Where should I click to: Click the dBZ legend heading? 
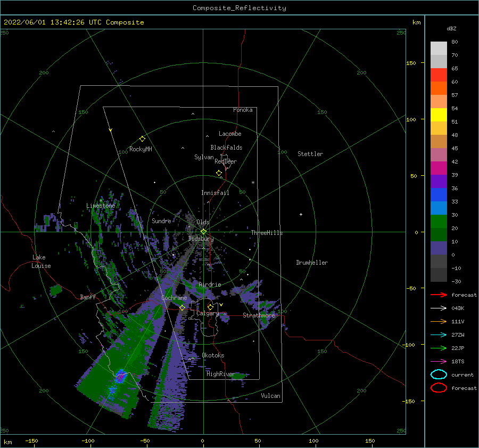[x=451, y=28]
